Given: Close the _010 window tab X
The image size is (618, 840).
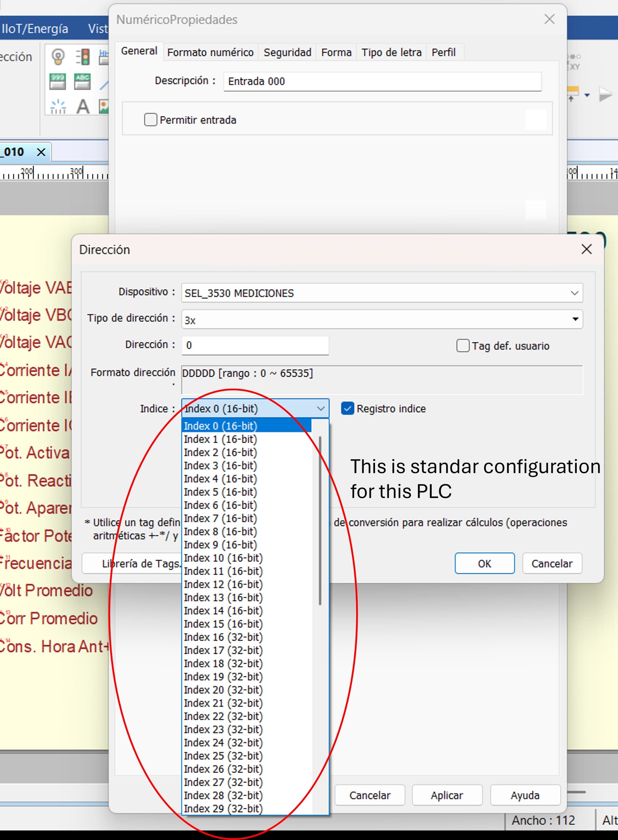Looking at the screenshot, I should click(x=41, y=152).
